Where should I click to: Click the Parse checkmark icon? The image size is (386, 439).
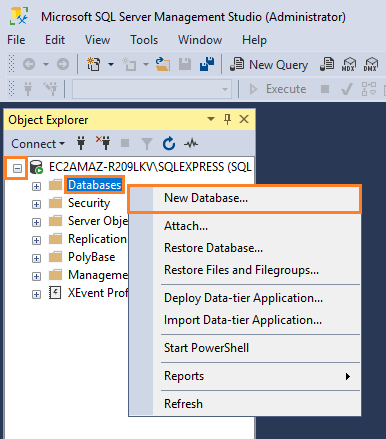coord(347,89)
